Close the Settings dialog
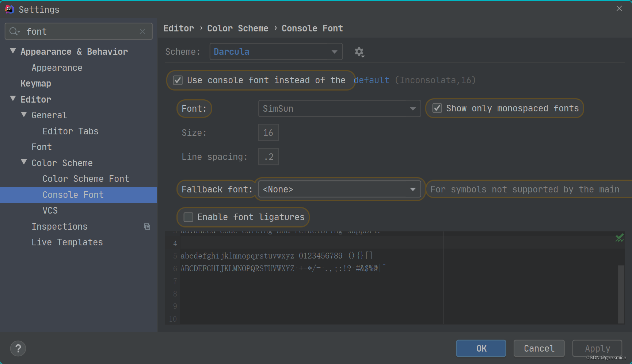Screen dimensions: 632x364 pyautogui.click(x=619, y=8)
